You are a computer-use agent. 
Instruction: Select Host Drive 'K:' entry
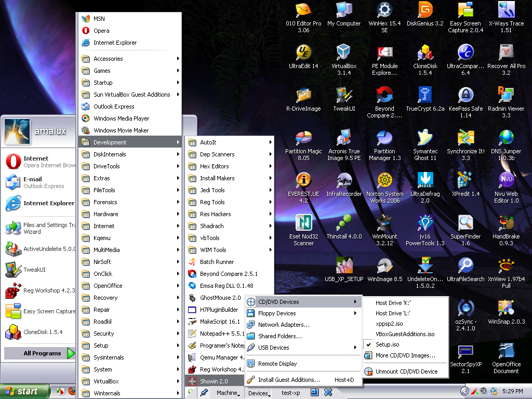click(x=406, y=303)
